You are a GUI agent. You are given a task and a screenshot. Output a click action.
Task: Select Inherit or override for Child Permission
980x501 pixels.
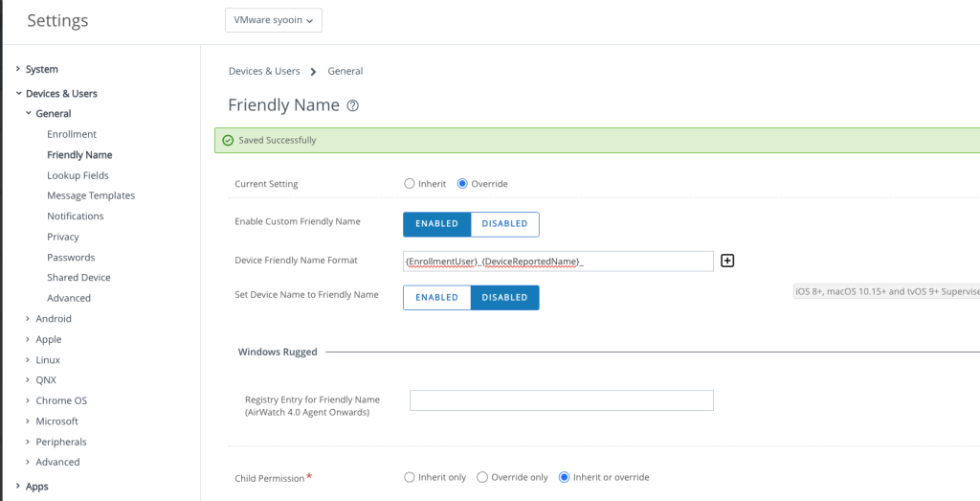coord(565,477)
